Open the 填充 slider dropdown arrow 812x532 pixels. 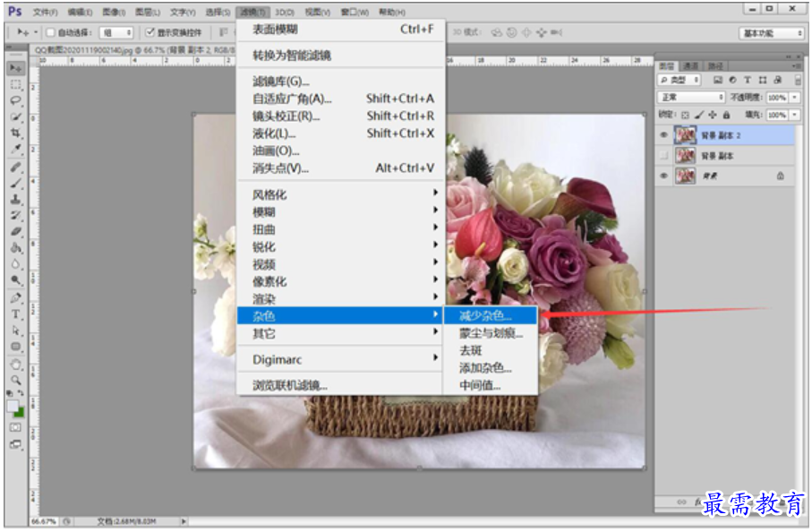(795, 115)
